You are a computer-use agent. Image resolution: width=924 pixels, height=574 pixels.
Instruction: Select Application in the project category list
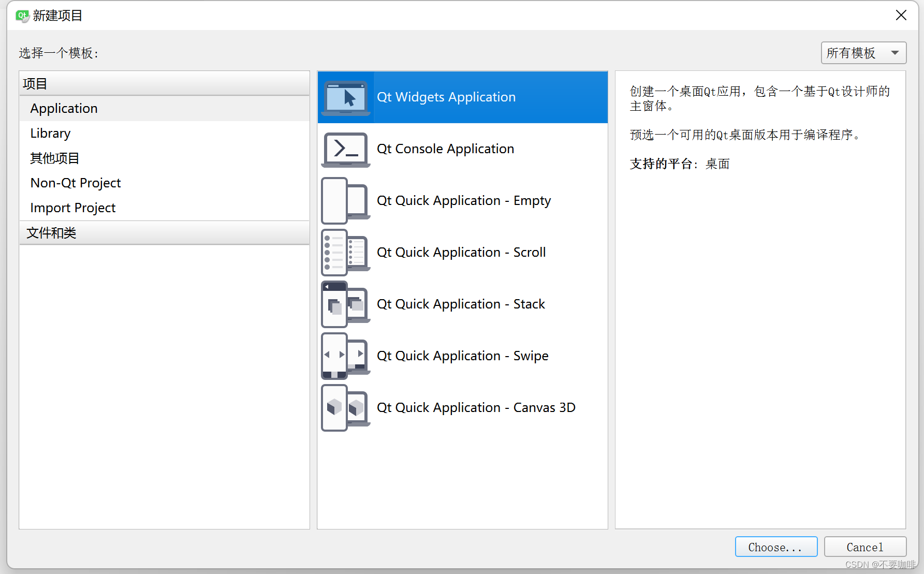[x=164, y=109]
